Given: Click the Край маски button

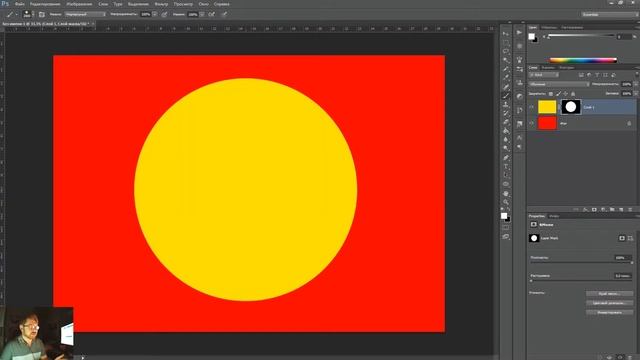Looking at the screenshot, I should [609, 293].
